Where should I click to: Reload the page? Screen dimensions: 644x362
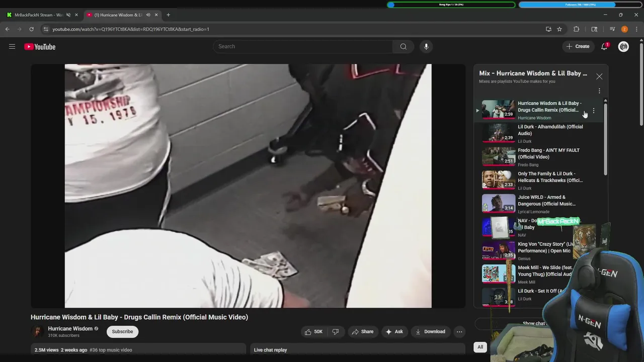point(31,29)
